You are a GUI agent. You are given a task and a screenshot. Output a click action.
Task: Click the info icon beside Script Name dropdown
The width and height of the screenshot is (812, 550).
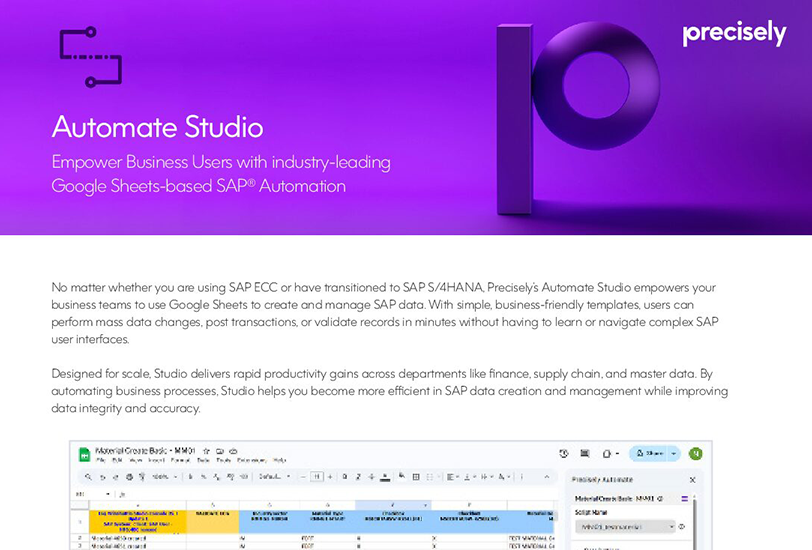682,527
